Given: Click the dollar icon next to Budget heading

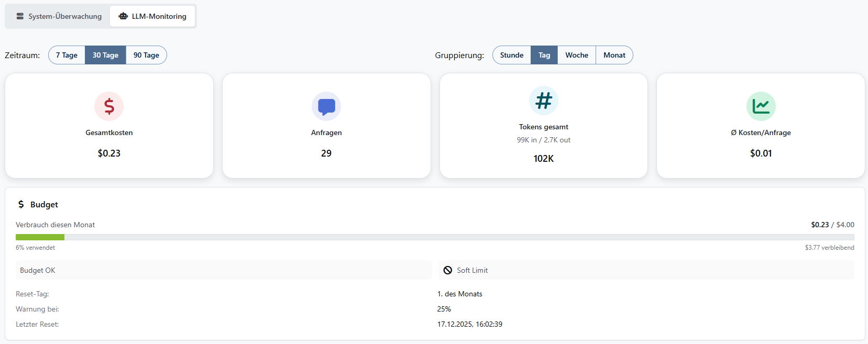Looking at the screenshot, I should (21, 204).
